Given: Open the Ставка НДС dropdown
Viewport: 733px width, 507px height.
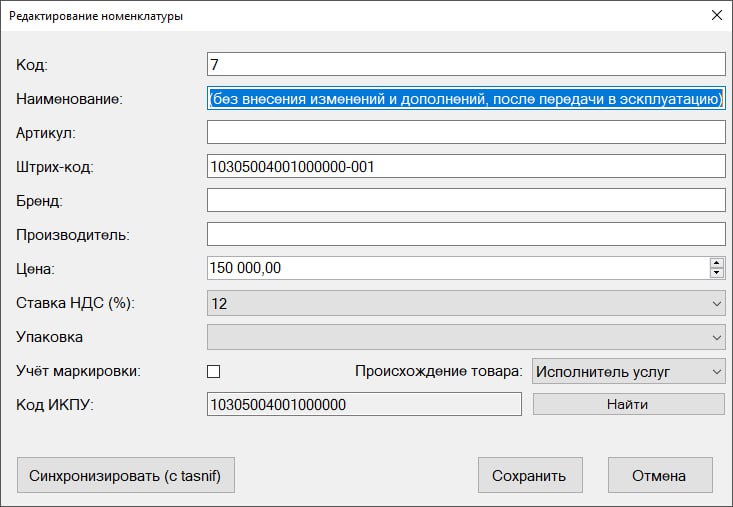Looking at the screenshot, I should (x=465, y=302).
